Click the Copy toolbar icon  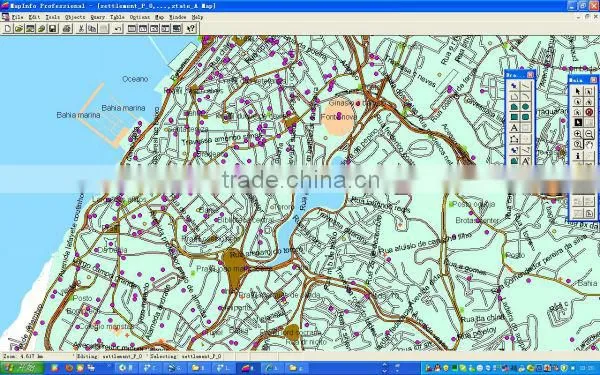(x=92, y=28)
